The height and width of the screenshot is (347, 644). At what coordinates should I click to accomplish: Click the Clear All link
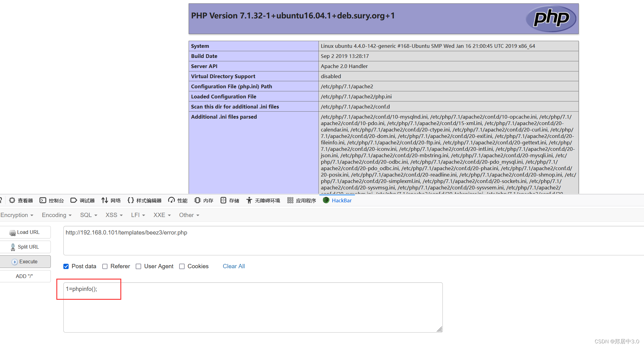(x=234, y=266)
